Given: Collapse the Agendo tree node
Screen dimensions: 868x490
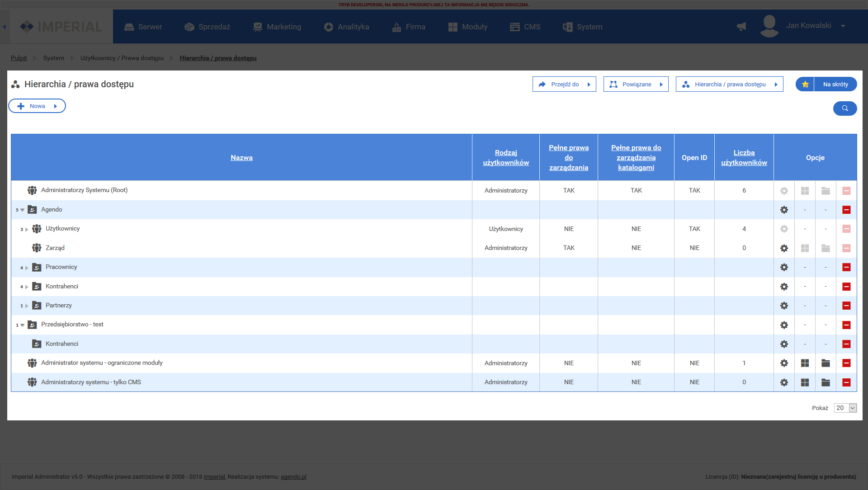Looking at the screenshot, I should click(x=22, y=210).
